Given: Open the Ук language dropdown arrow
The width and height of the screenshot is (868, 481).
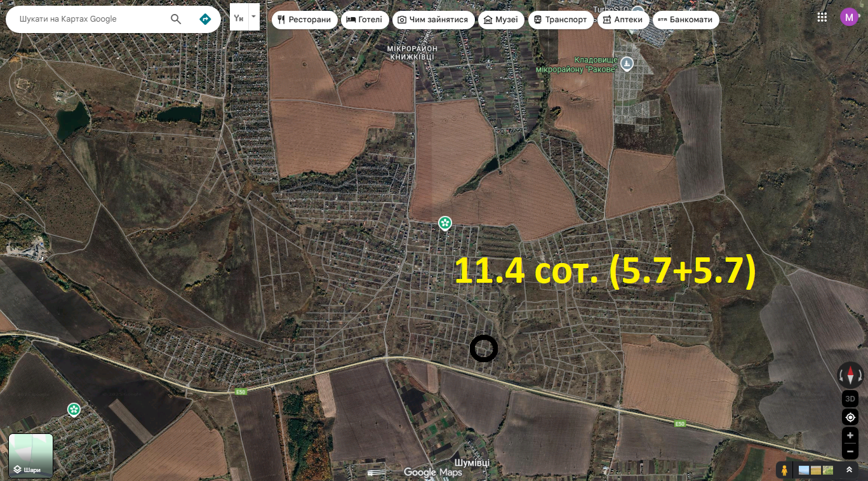Looking at the screenshot, I should pyautogui.click(x=254, y=16).
